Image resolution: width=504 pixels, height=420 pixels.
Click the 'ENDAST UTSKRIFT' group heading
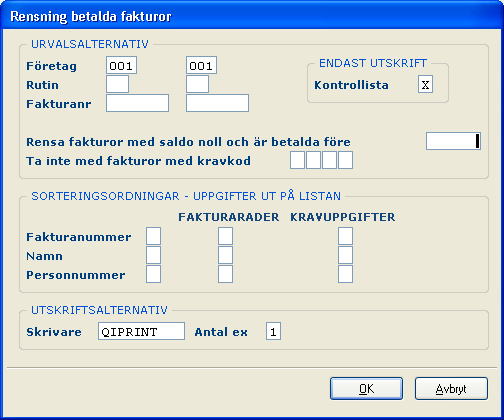373,63
